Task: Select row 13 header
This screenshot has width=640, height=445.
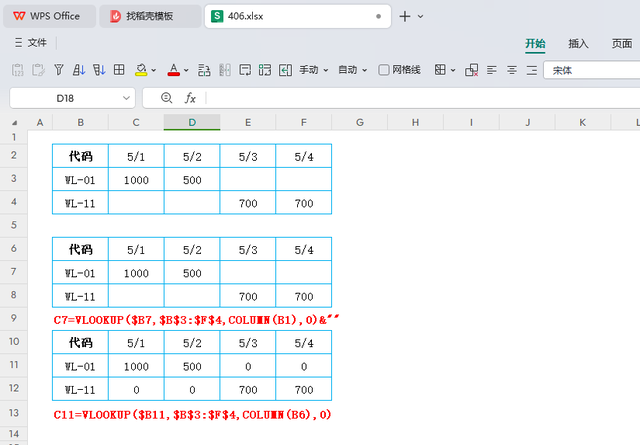Action: click(x=14, y=413)
